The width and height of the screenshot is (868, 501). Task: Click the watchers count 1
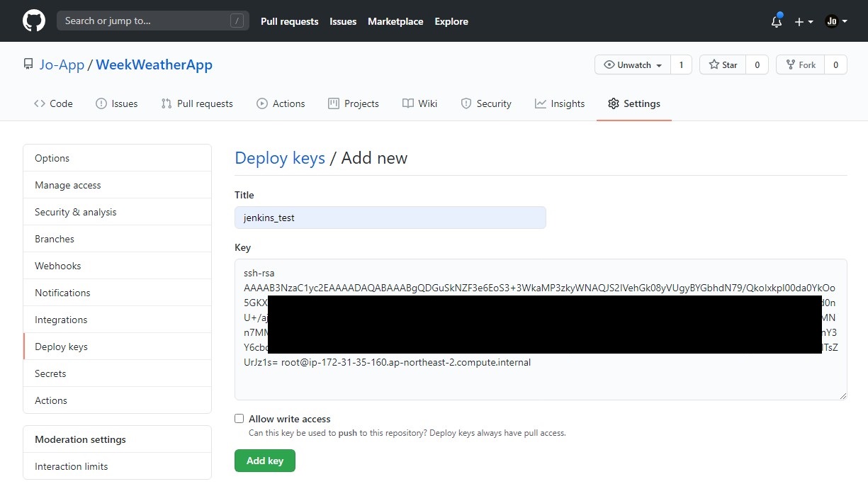pyautogui.click(x=681, y=64)
